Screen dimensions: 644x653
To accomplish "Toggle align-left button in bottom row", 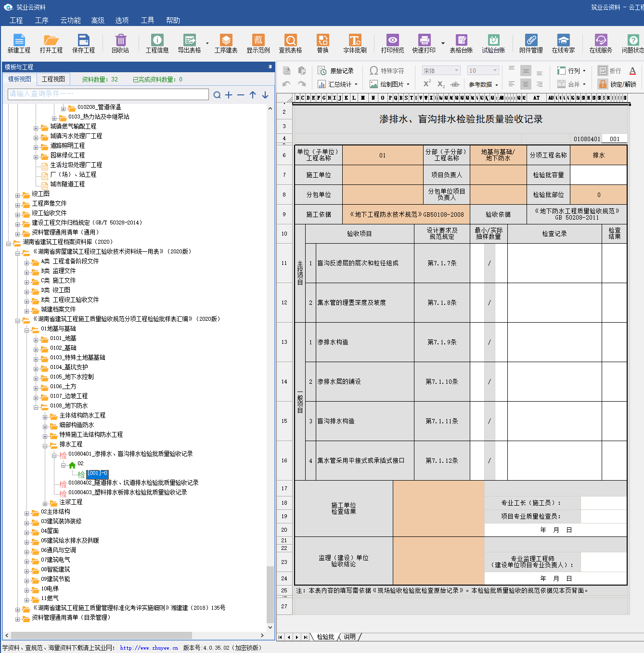I will pos(512,84).
